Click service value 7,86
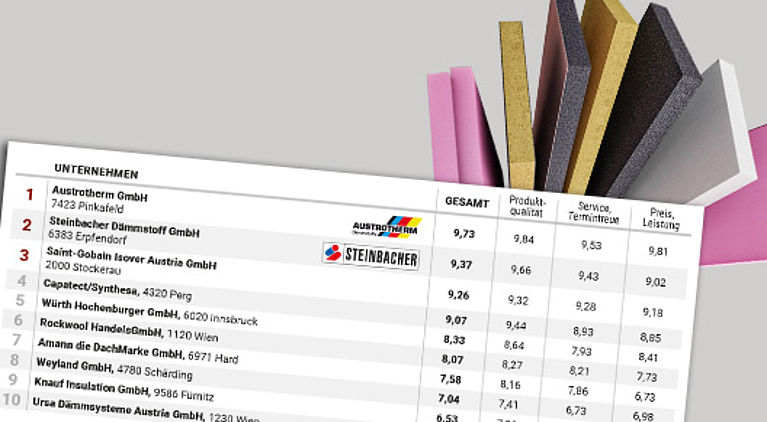 [578, 391]
